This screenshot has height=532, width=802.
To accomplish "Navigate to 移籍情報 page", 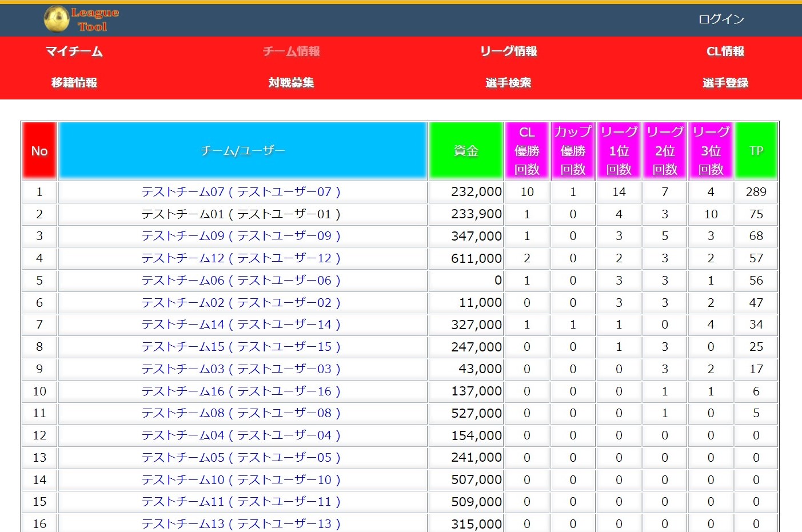I will (74, 83).
